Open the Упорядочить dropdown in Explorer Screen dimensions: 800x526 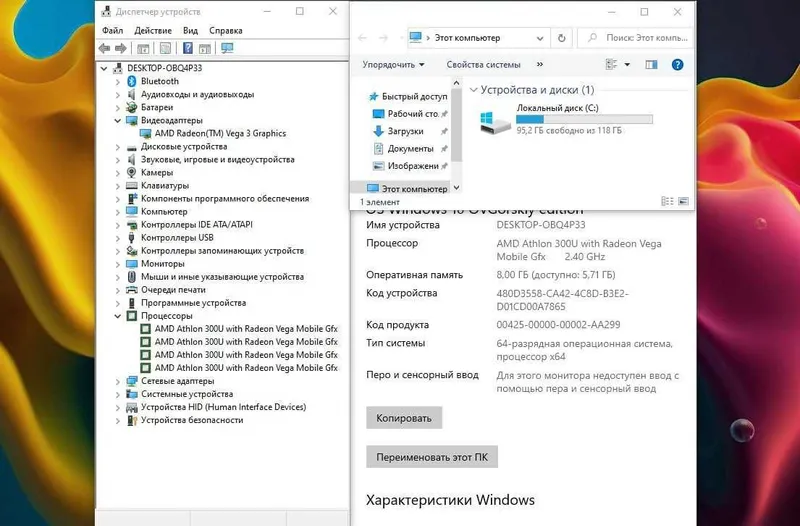pos(393,65)
